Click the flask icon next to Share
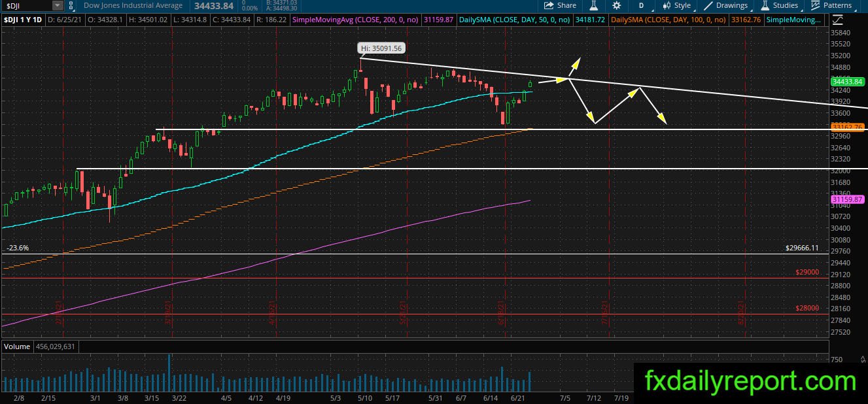The height and width of the screenshot is (404, 868). 594,5
